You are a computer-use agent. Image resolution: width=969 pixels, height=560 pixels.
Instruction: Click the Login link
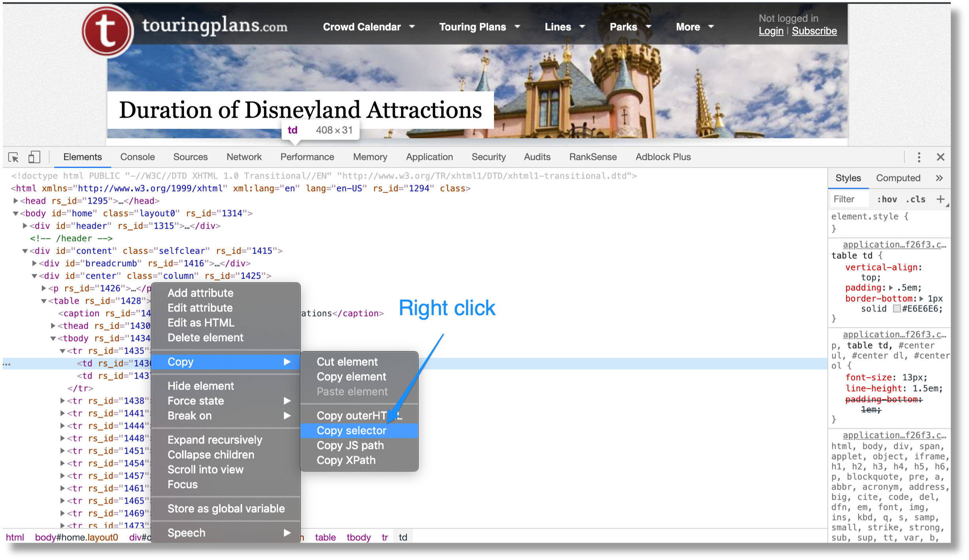771,31
